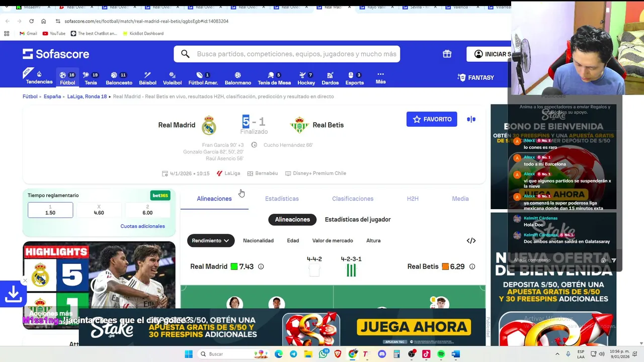Screen dimensions: 644x362
Task: Click Real Madrid rating info icon
Action: point(261,266)
